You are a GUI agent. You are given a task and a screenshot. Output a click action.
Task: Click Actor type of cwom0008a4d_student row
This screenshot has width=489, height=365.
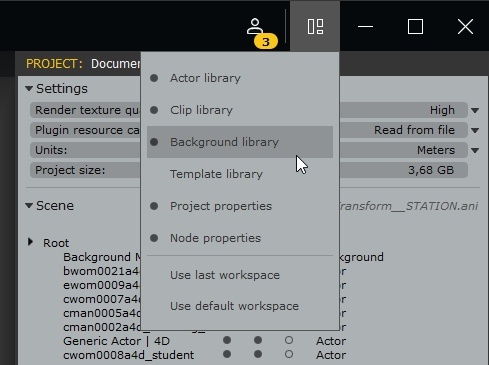click(x=331, y=355)
